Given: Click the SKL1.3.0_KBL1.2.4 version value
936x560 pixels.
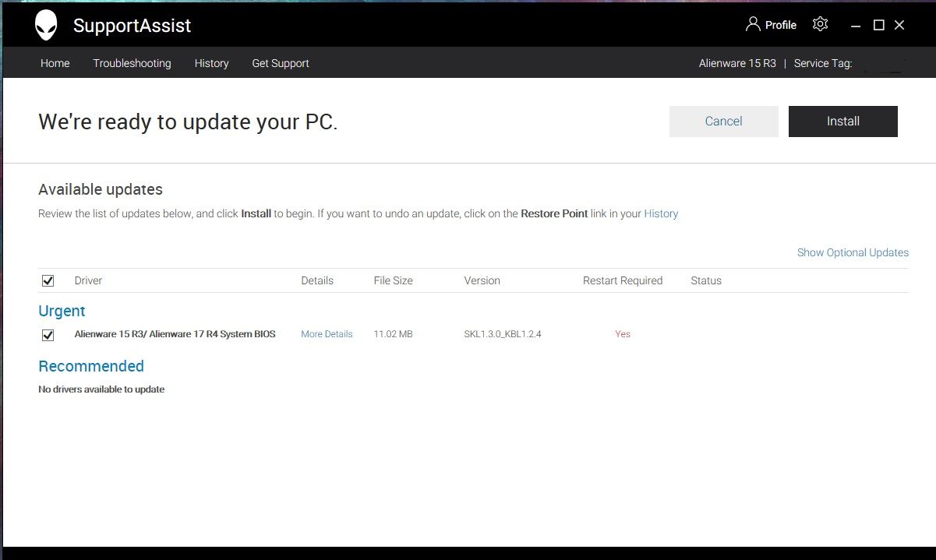Looking at the screenshot, I should tap(503, 334).
